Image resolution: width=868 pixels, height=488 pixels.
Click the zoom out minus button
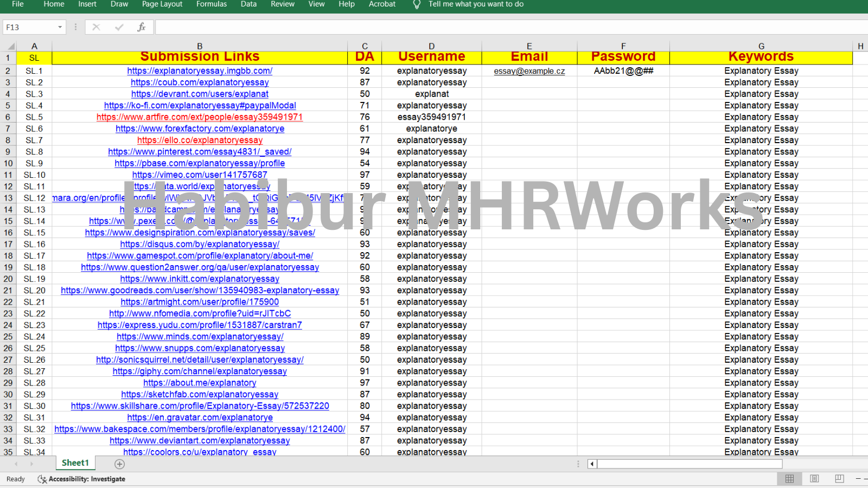[x=858, y=479]
